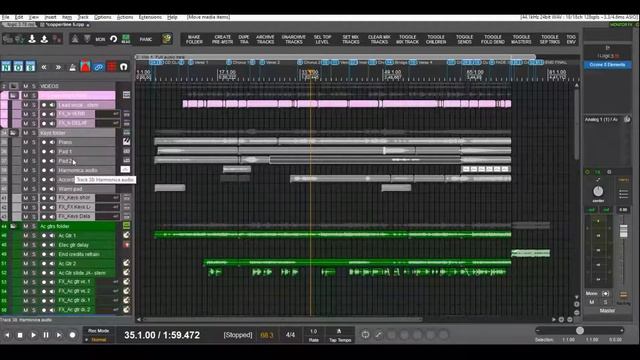Screen dimensions: 640x360
Task: Click the white upload-arrow icon
Action: coord(44,39)
